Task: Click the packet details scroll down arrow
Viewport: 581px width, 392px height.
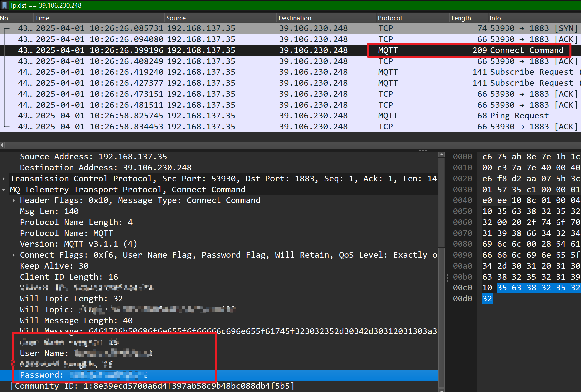Action: [x=441, y=390]
